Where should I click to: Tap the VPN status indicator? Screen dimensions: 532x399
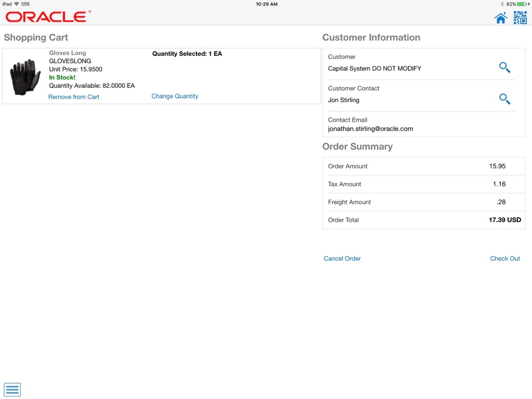(26, 4)
